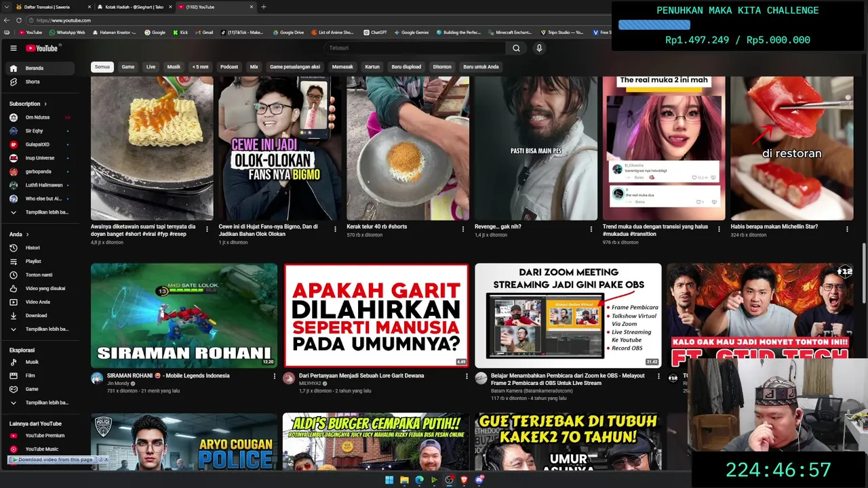Open YouTube Premium link
868x488 pixels.
pyautogui.click(x=40, y=436)
